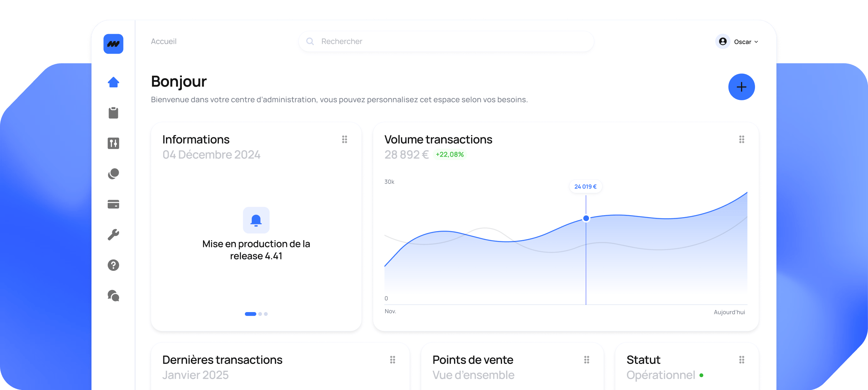Grab the Dernières transactions card drag handle

[393, 360]
